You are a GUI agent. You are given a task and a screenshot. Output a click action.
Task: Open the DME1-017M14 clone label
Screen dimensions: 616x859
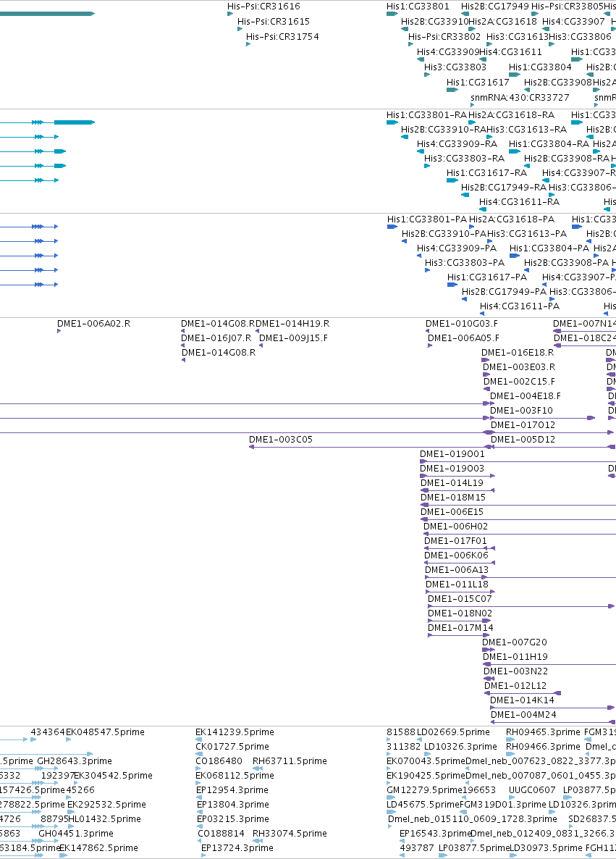(460, 628)
